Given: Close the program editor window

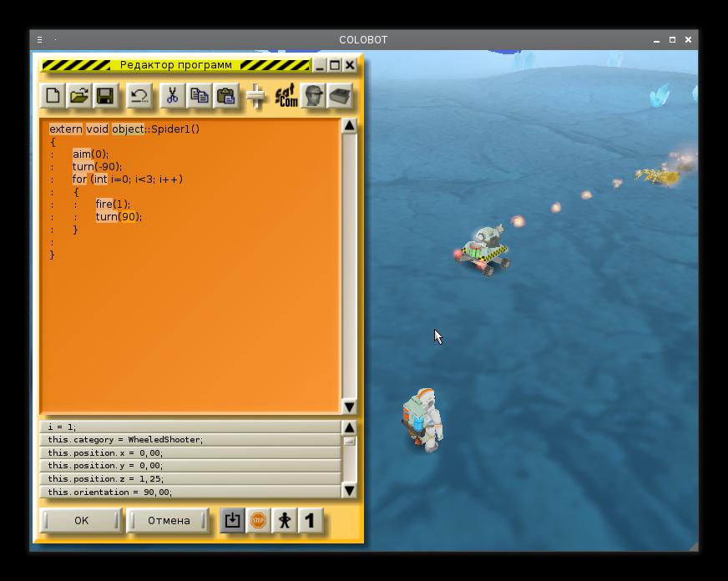Looking at the screenshot, I should 350,65.
